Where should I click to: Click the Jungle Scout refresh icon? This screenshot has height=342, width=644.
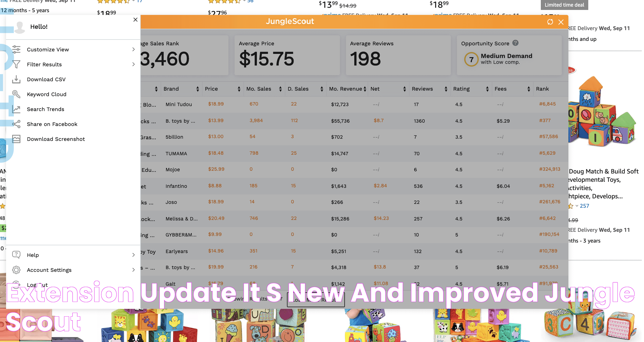[550, 22]
